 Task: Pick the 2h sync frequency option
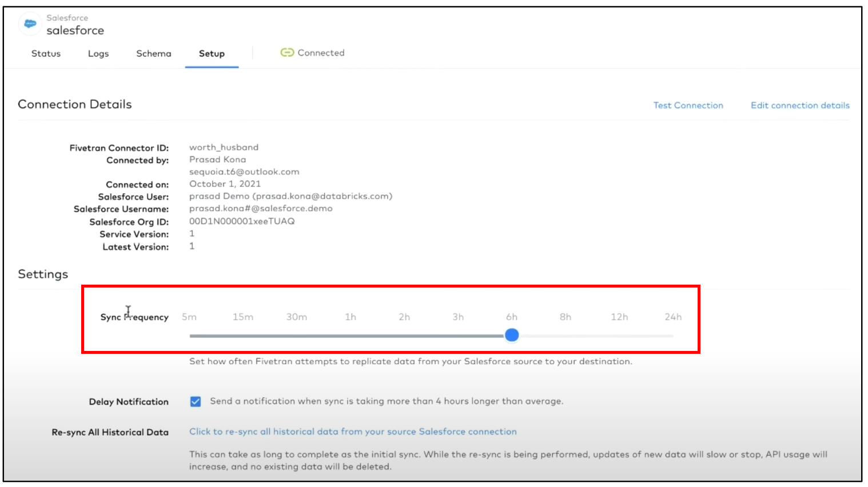[x=404, y=317]
